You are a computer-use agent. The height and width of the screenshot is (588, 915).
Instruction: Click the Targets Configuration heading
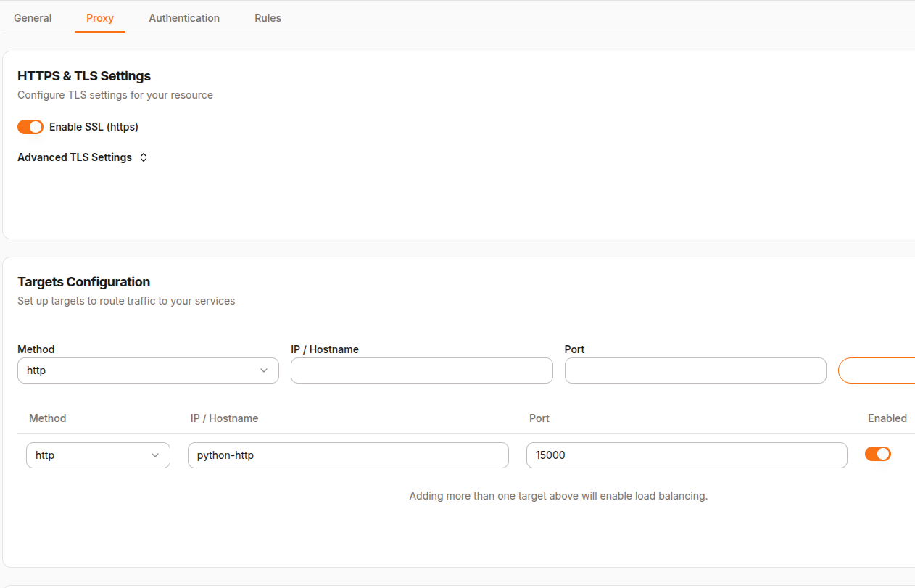coord(84,282)
